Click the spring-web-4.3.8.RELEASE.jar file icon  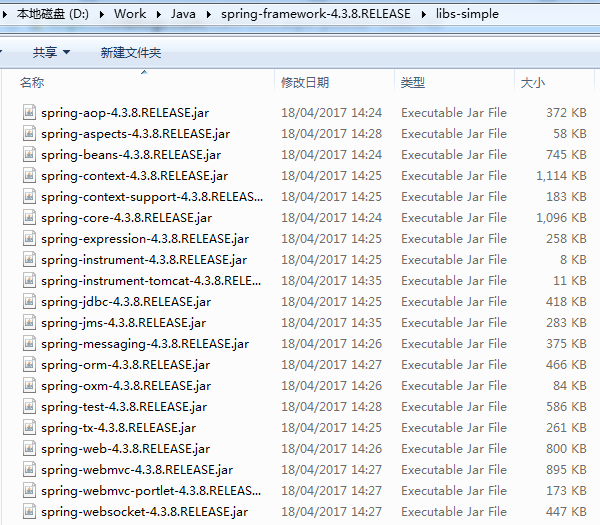(29, 448)
